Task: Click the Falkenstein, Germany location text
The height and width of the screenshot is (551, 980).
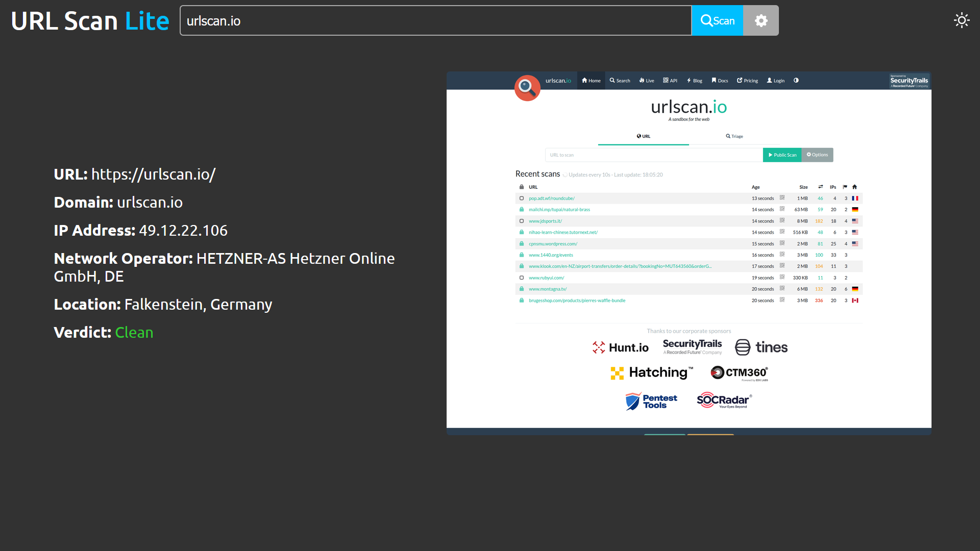Action: tap(198, 304)
